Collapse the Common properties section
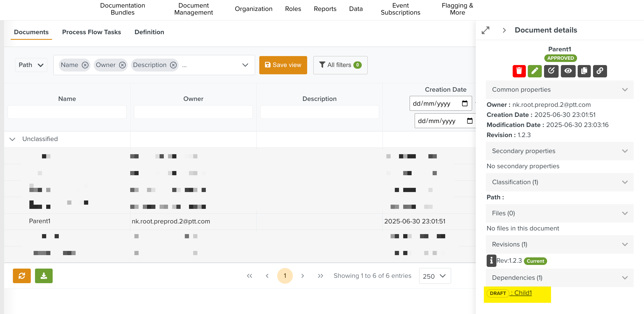This screenshot has width=644, height=314. pos(625,90)
